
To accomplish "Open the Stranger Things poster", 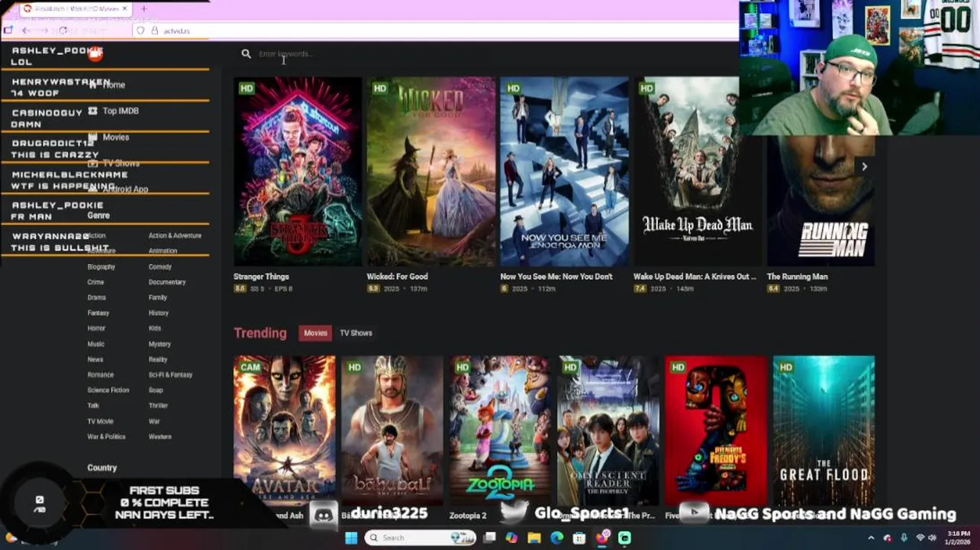I will click(x=298, y=171).
